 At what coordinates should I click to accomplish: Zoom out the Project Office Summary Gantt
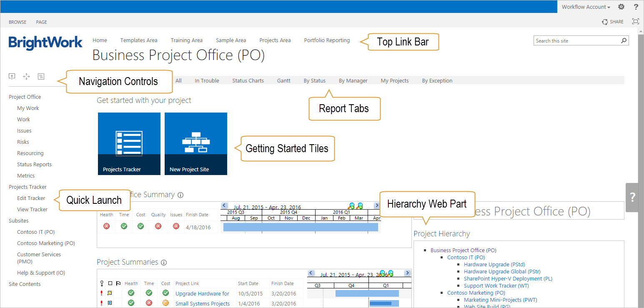(x=359, y=205)
